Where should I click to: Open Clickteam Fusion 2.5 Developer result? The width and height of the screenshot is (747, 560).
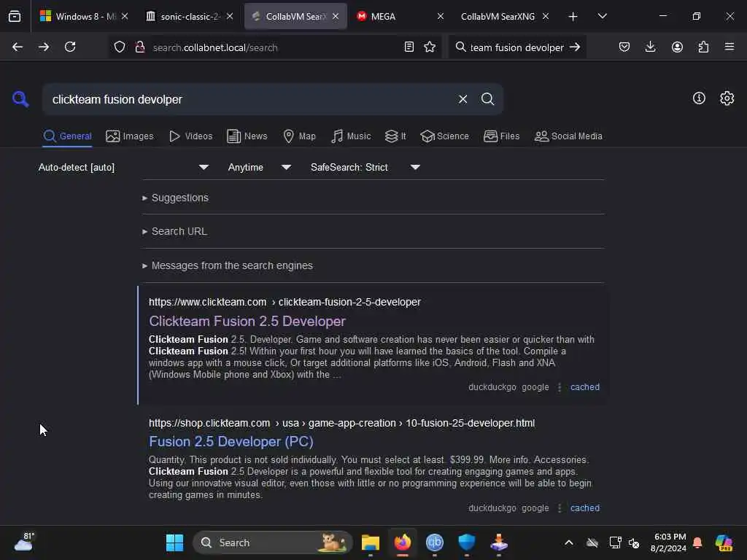247,321
